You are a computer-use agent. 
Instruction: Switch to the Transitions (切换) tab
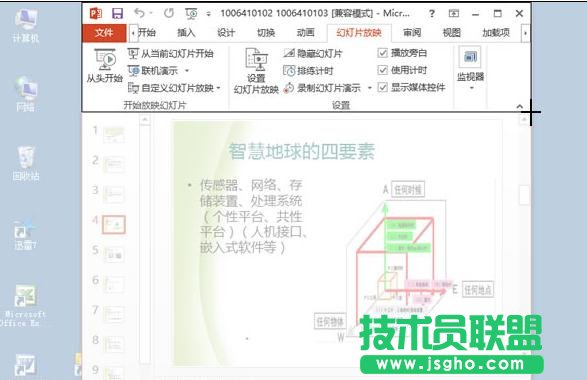(x=266, y=33)
